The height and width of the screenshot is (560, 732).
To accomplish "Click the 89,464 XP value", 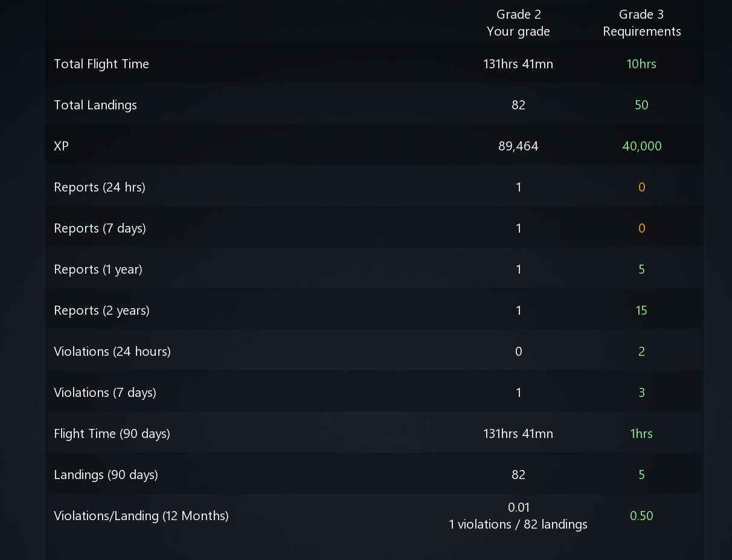I will click(x=518, y=146).
